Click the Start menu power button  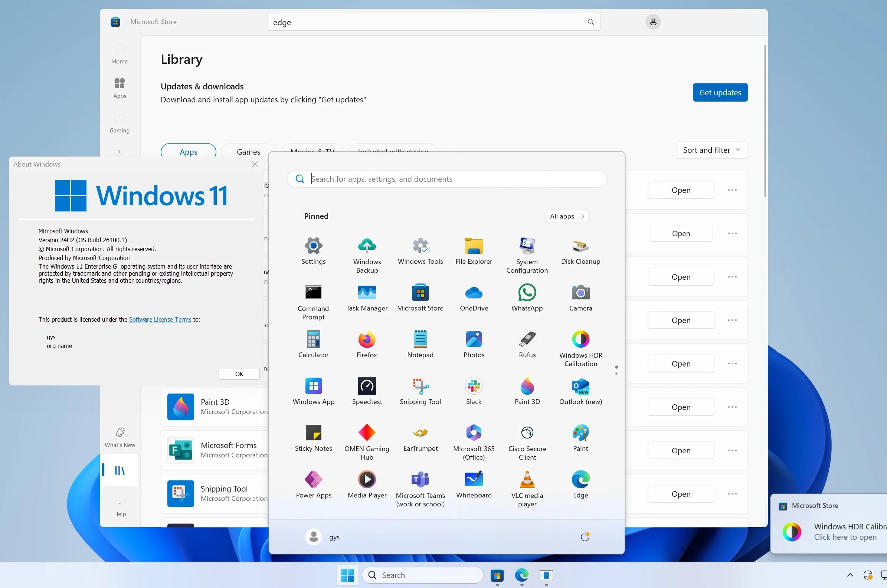[x=585, y=537]
